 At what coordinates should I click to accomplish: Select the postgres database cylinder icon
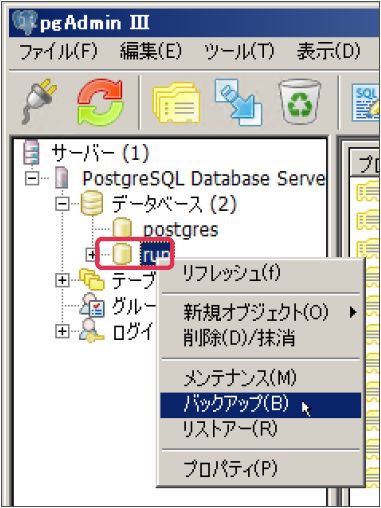click(122, 229)
